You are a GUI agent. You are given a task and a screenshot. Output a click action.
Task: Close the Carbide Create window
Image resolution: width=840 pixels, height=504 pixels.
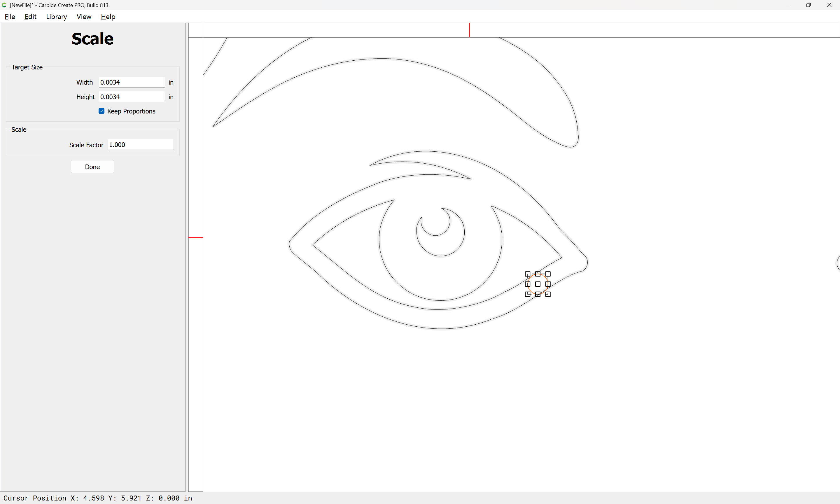tap(829, 5)
